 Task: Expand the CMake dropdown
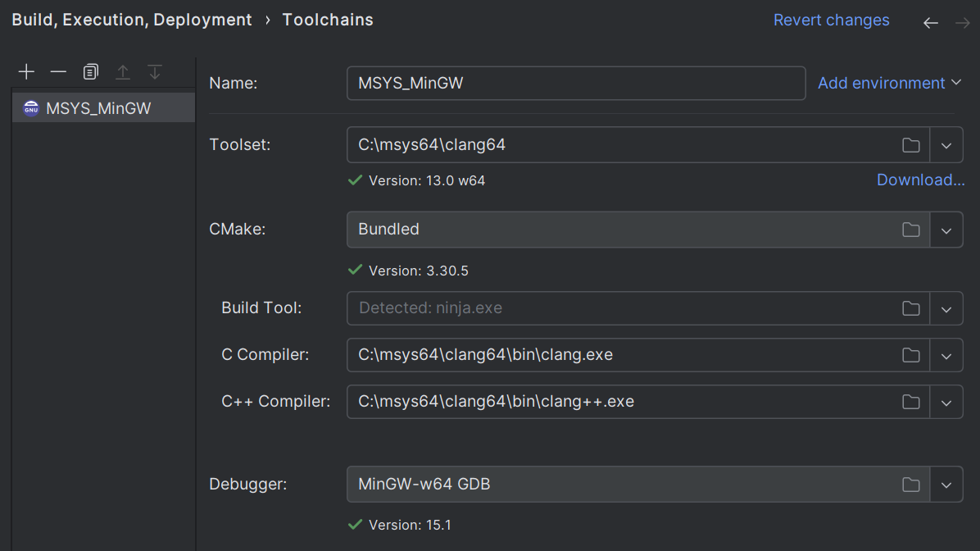[x=946, y=230]
